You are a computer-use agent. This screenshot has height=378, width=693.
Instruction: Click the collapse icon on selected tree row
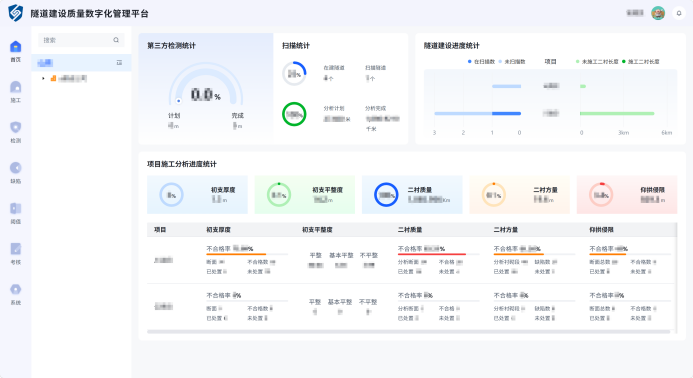(119, 63)
